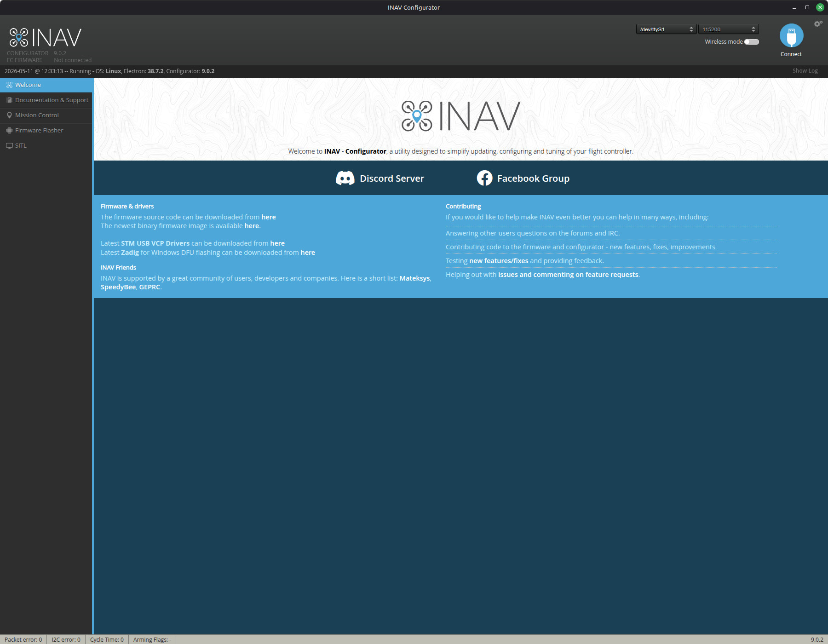Minimize the INAV Configurator window
This screenshot has height=644, width=828.
(794, 7)
